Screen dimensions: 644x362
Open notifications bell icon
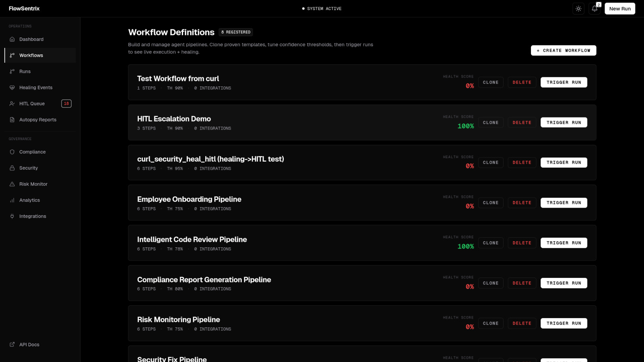click(594, 8)
